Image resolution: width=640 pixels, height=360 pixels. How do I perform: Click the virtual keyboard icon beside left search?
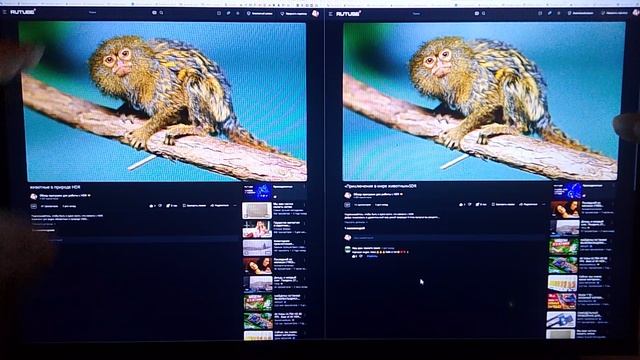[154, 13]
